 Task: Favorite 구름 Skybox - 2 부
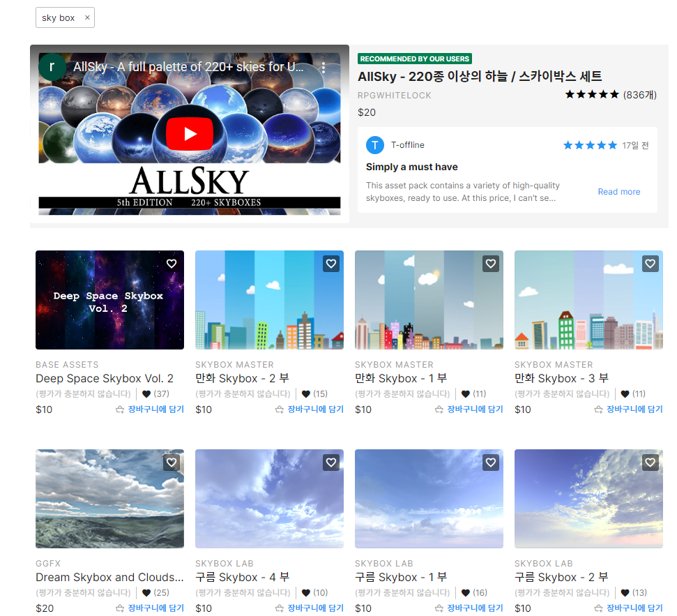651,463
